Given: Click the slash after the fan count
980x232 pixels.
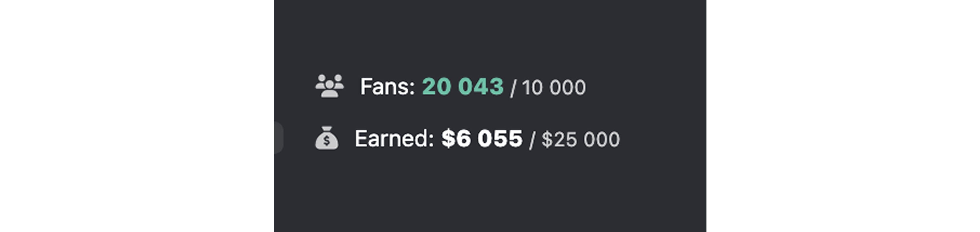Looking at the screenshot, I should click(513, 88).
